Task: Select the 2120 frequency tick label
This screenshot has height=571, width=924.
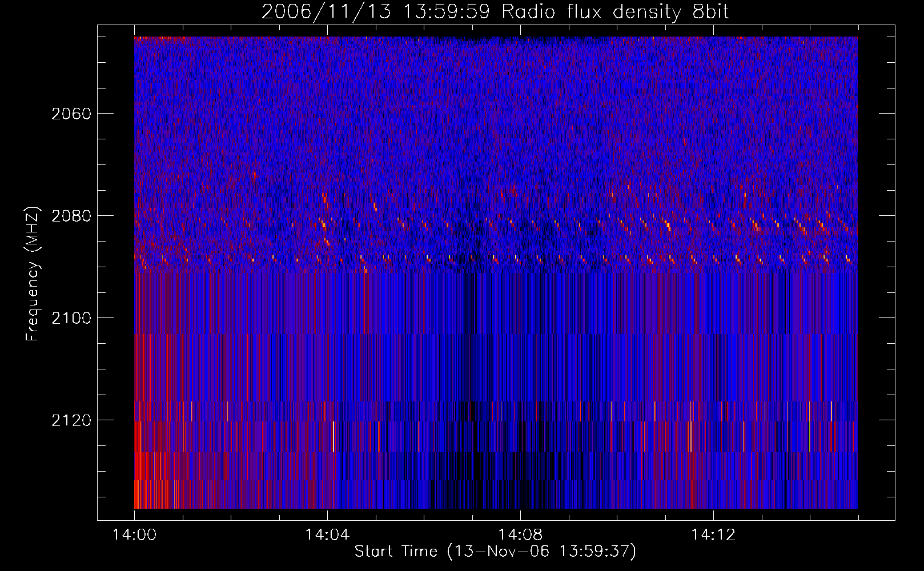Action: pyautogui.click(x=71, y=420)
